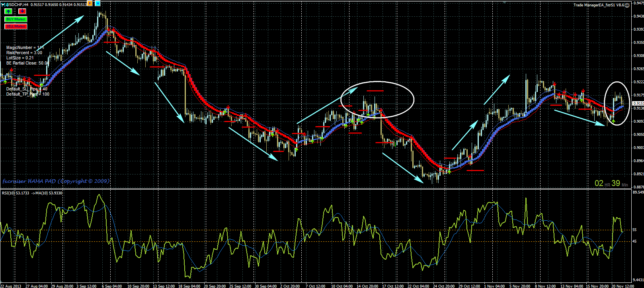Click the SELL Market button
The width and height of the screenshot is (644, 288).
point(16,26)
